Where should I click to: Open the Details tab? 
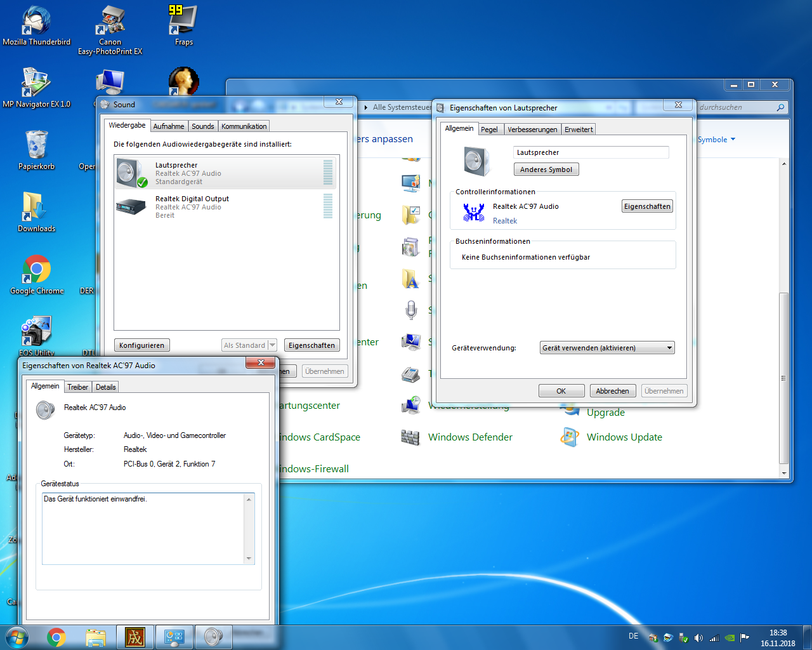click(106, 387)
